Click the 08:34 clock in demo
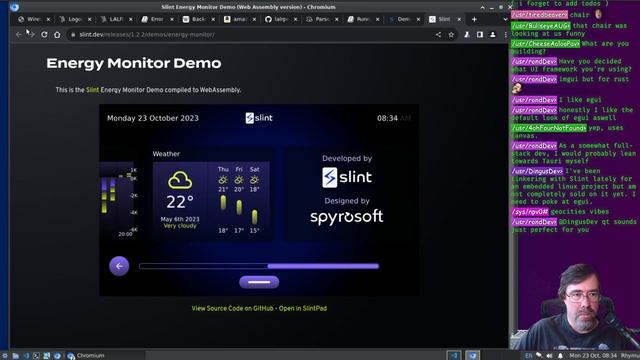 coord(387,118)
